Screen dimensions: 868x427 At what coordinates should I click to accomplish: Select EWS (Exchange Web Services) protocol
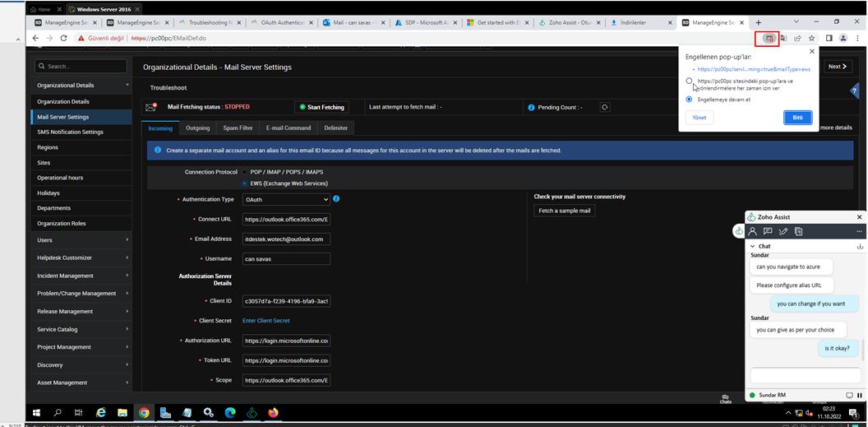[x=245, y=183]
